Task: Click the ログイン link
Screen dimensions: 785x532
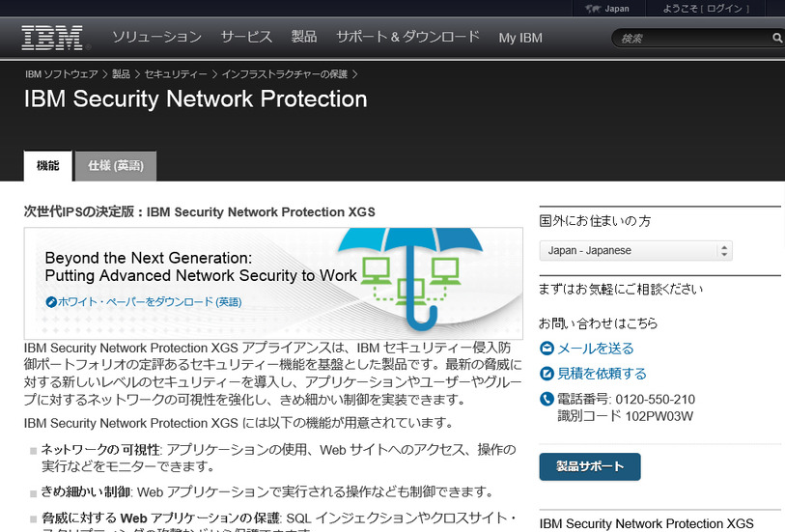Action: pos(725,9)
